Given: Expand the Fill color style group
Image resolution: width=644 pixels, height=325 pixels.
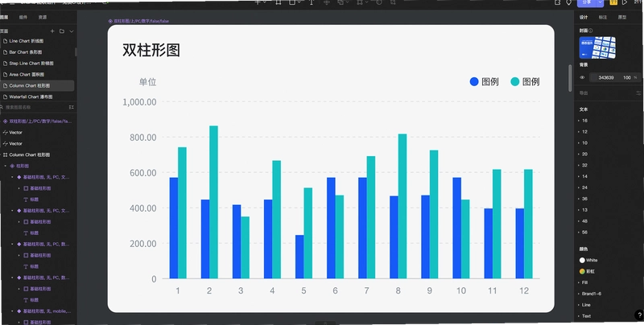Looking at the screenshot, I should (x=579, y=282).
